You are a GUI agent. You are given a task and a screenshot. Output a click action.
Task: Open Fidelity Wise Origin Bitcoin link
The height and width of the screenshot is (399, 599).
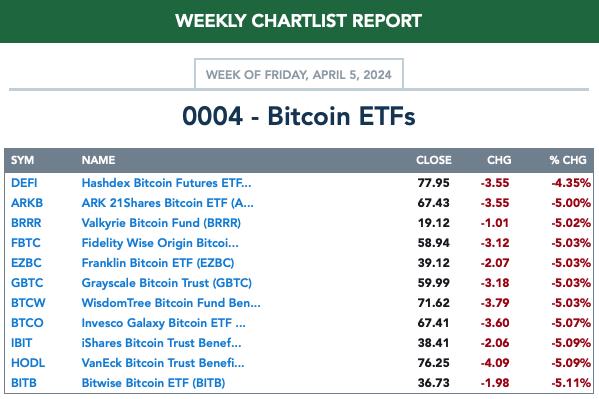point(160,243)
